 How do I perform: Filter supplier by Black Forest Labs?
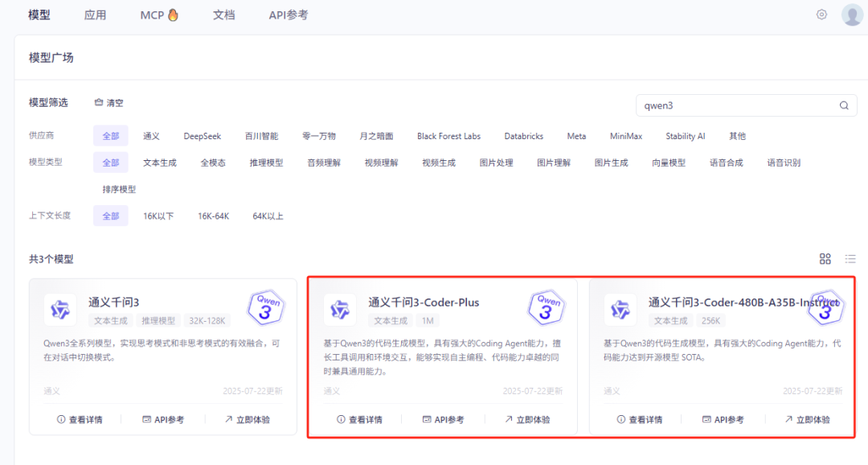tap(449, 136)
